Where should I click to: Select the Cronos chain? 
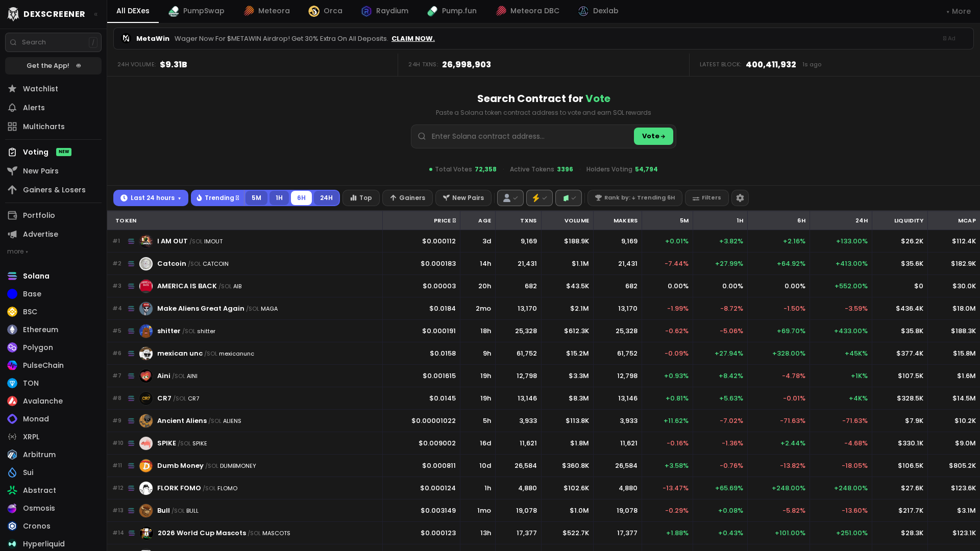53,526
